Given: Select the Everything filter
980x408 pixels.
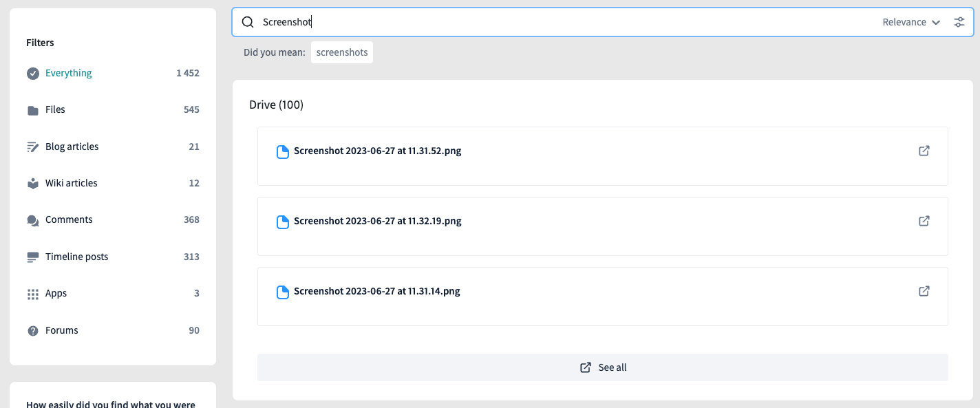Looking at the screenshot, I should (113, 73).
